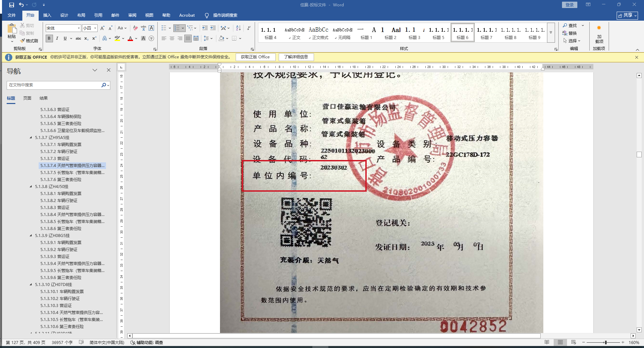
Task: Zoom out with the minus icon
Action: click(584, 342)
